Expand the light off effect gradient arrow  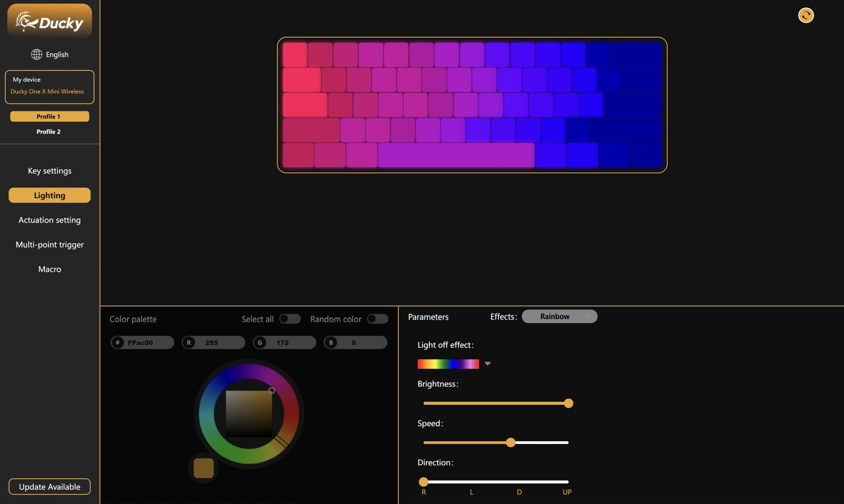(x=487, y=364)
